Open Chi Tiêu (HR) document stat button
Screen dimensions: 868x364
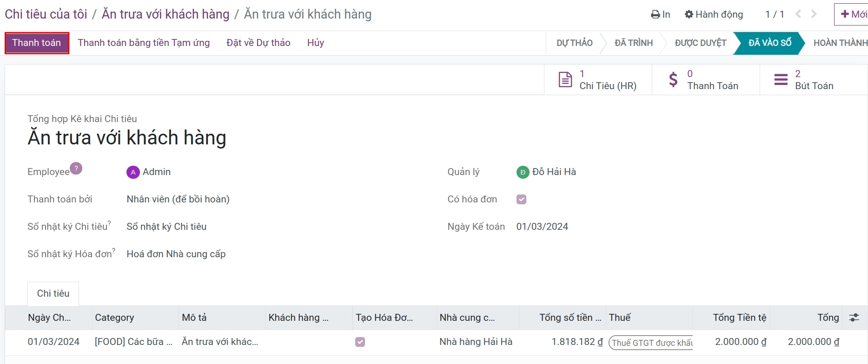pyautogui.click(x=598, y=80)
